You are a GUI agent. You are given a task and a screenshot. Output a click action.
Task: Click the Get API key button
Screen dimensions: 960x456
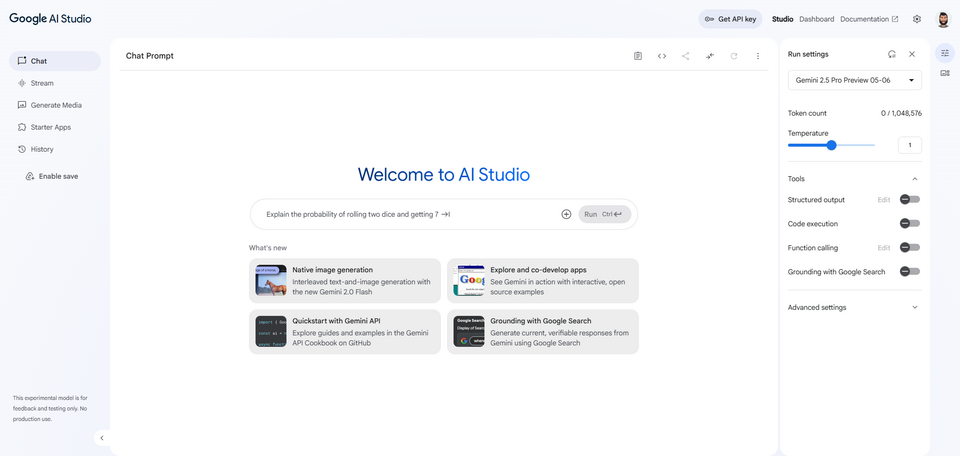pos(730,19)
